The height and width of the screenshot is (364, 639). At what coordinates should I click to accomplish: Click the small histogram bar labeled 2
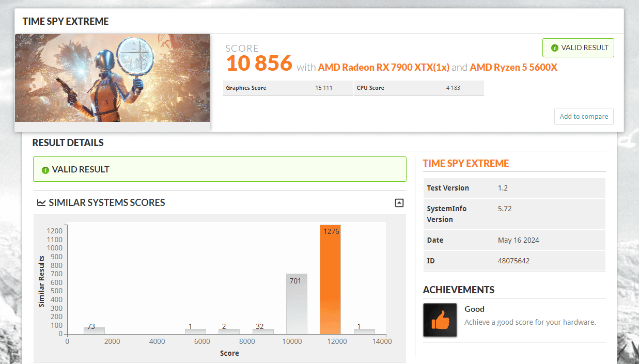point(229,331)
